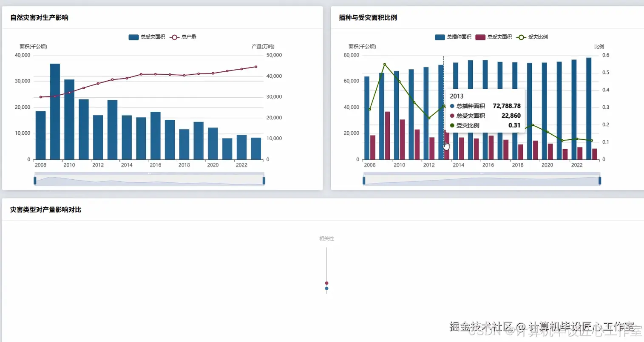The width and height of the screenshot is (644, 342).
Task: Click the final 2023 point on 受灾比例 line
Action: tap(592, 141)
